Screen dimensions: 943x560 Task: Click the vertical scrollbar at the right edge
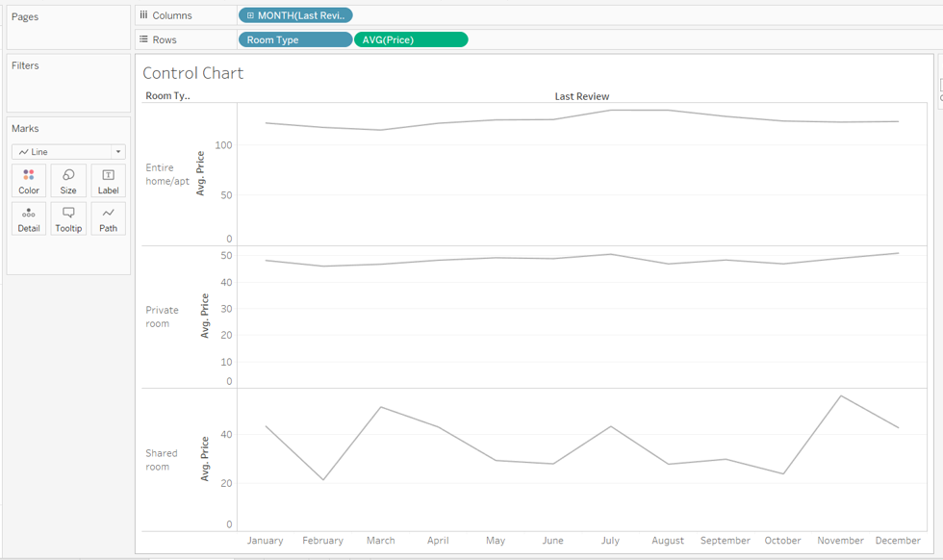938,289
